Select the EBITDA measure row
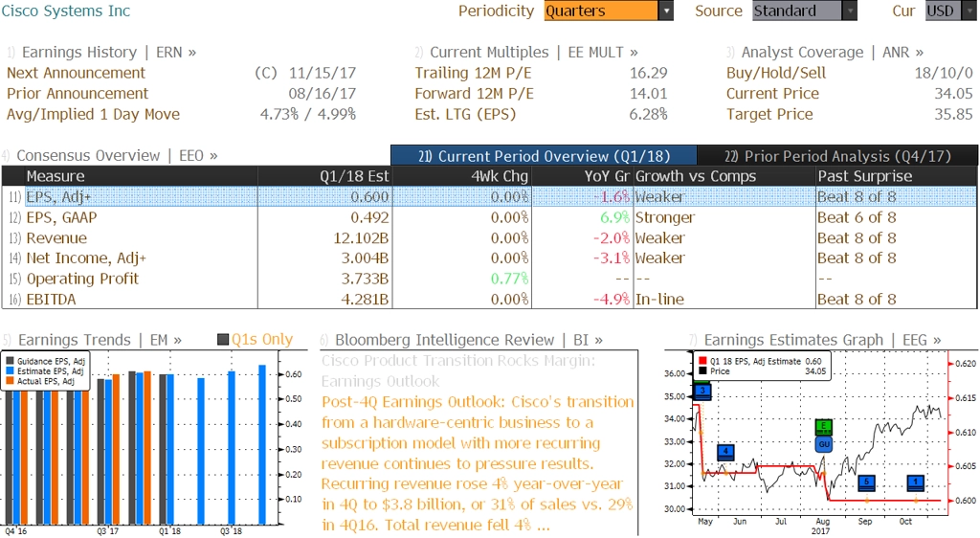 point(489,300)
